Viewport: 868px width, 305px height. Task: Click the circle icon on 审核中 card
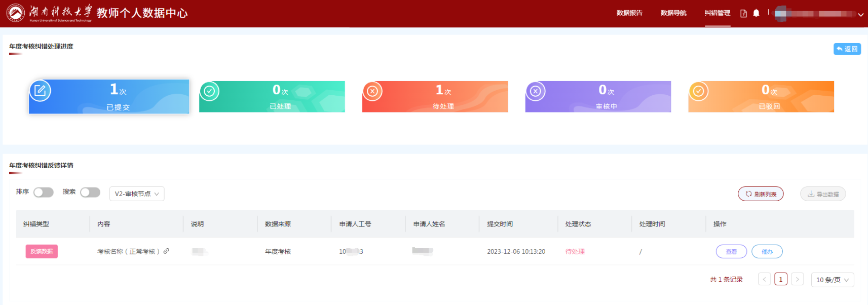(536, 92)
